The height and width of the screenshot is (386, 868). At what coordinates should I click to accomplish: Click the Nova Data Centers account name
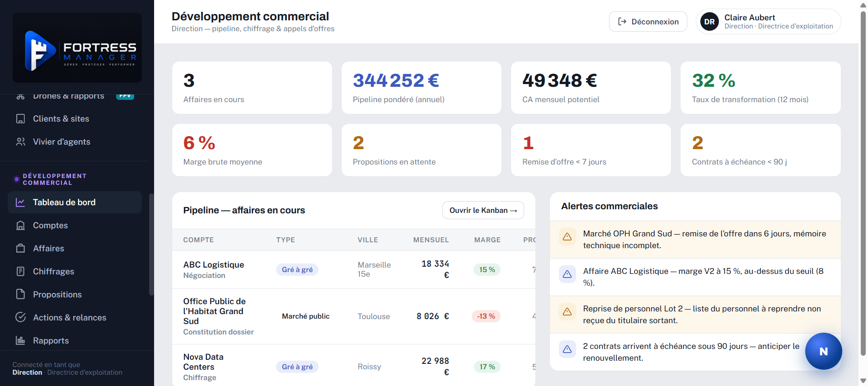coord(203,362)
